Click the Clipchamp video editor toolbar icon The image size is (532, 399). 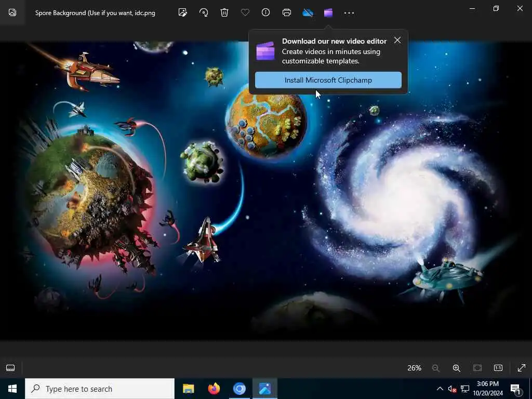pos(328,12)
